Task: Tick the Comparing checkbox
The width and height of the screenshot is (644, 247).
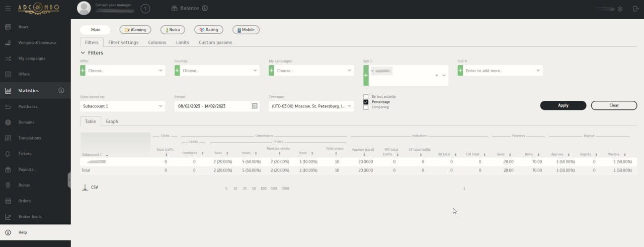Action: click(366, 107)
